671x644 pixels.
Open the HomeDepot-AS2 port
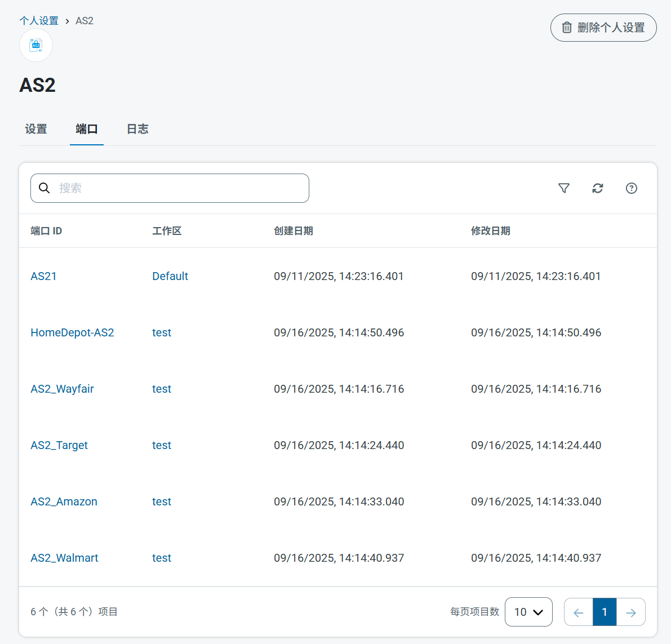point(72,333)
